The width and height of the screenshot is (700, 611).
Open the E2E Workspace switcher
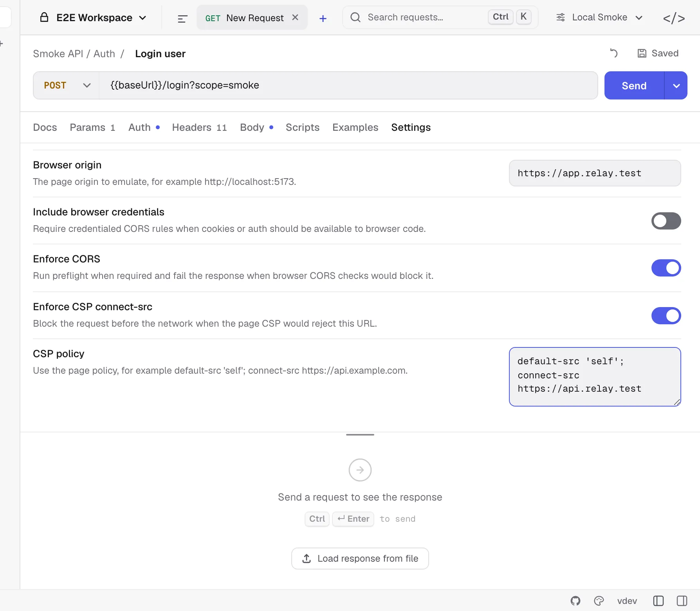pos(93,18)
